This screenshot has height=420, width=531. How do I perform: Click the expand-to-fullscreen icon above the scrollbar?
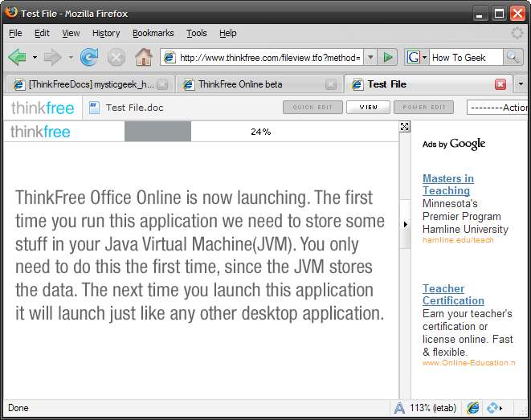pos(404,127)
